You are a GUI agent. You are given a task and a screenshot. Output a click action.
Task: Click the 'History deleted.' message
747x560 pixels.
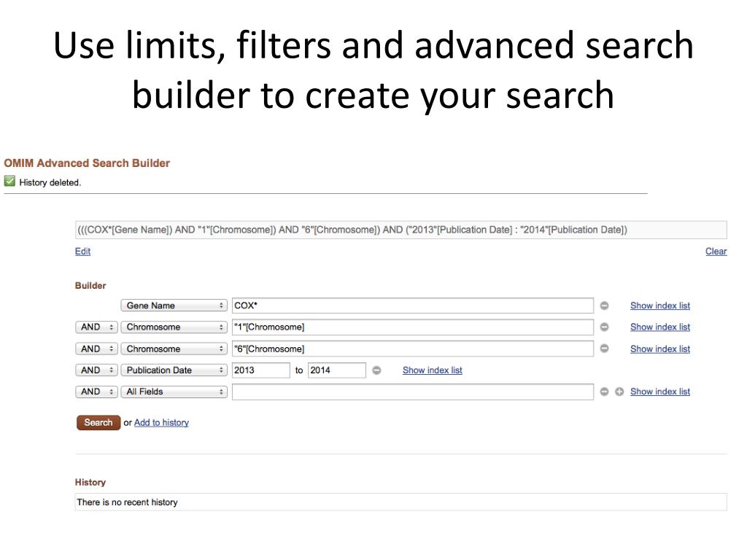click(50, 182)
